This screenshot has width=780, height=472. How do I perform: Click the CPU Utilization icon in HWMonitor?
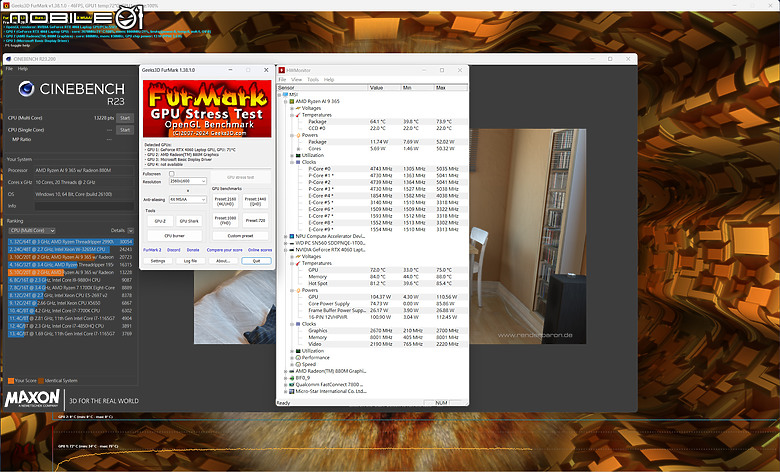pyautogui.click(x=298, y=155)
